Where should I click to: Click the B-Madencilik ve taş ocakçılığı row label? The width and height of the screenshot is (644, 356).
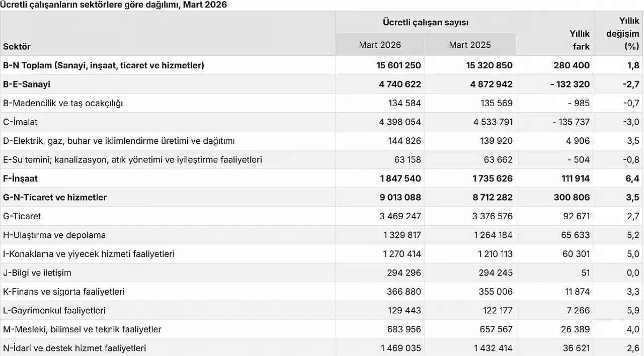point(63,103)
